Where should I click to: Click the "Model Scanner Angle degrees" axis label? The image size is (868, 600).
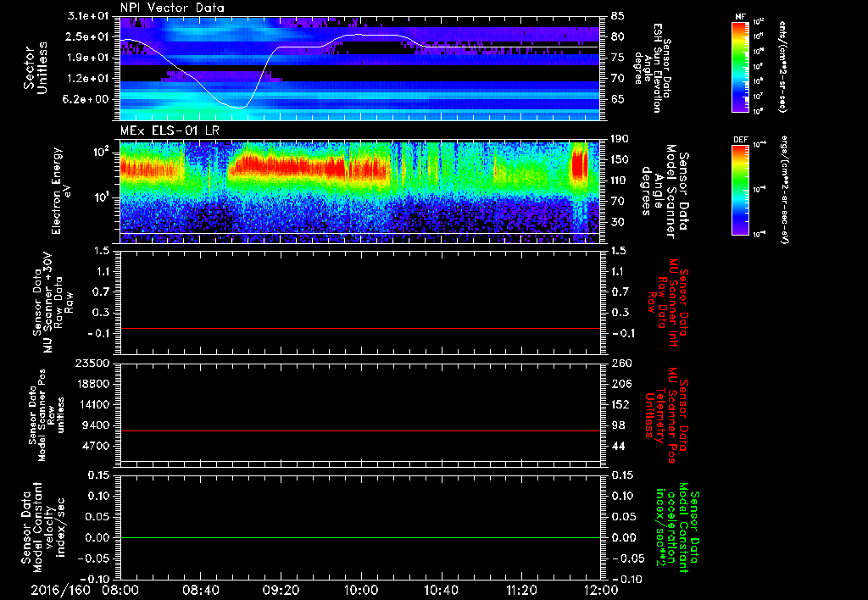pos(665,192)
